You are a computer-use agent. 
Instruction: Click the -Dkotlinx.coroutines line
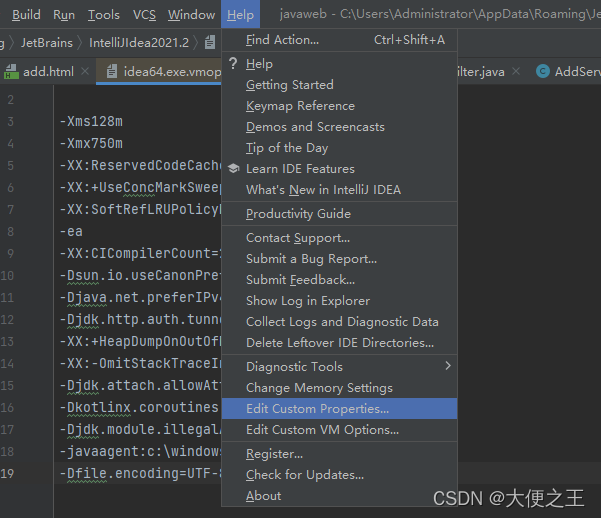(140, 408)
